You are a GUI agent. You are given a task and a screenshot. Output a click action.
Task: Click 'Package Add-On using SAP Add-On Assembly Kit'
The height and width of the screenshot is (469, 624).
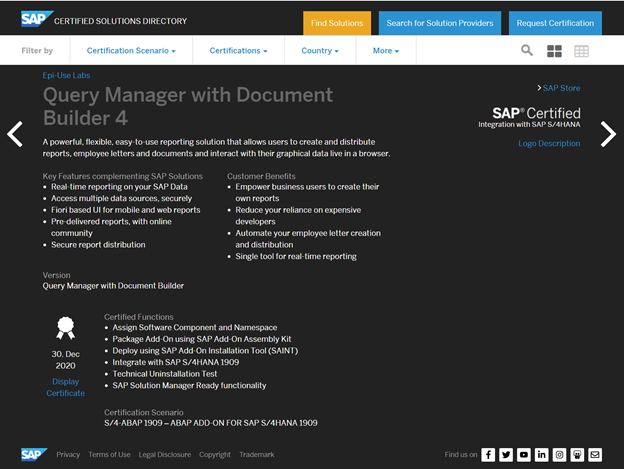(x=202, y=339)
